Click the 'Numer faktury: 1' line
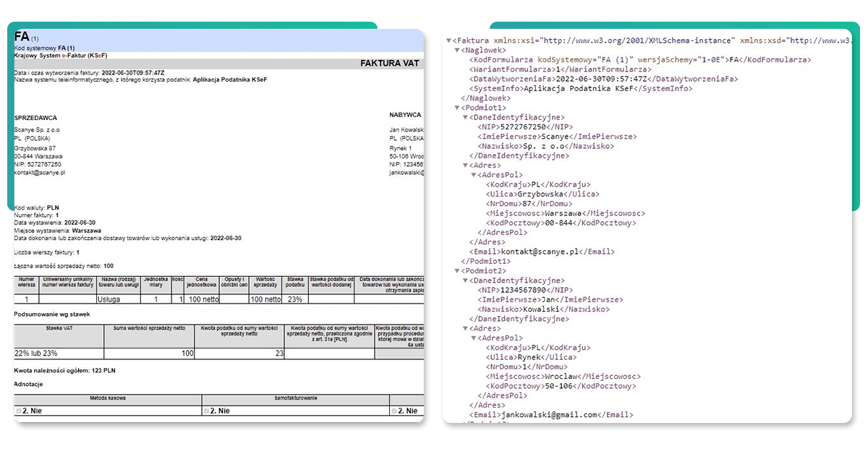Viewport: 868px width, 454px height. 37,215
